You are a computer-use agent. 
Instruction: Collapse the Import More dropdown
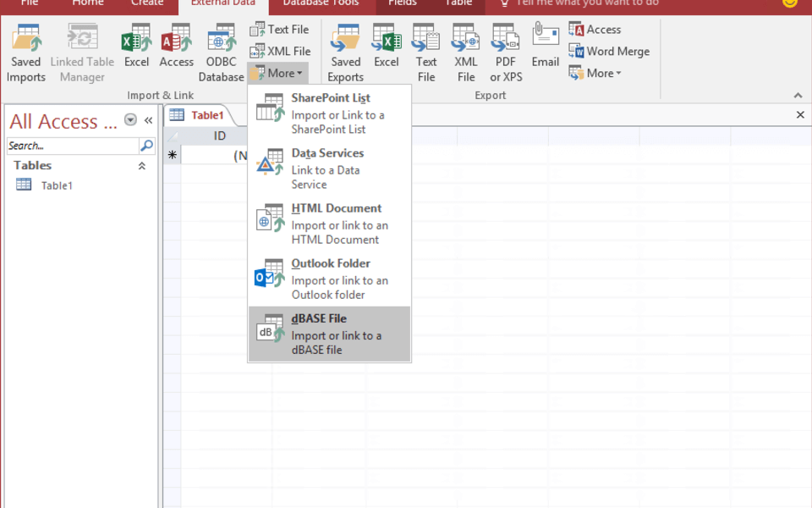pos(278,73)
